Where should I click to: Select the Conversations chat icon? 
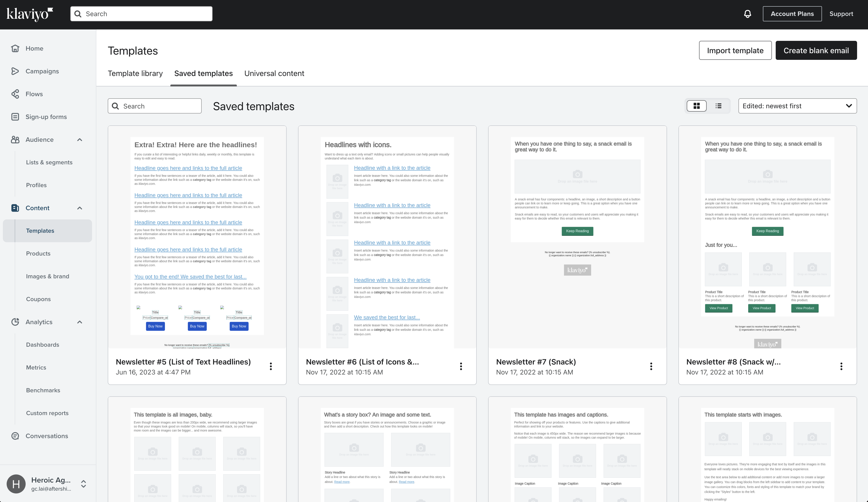point(15,436)
